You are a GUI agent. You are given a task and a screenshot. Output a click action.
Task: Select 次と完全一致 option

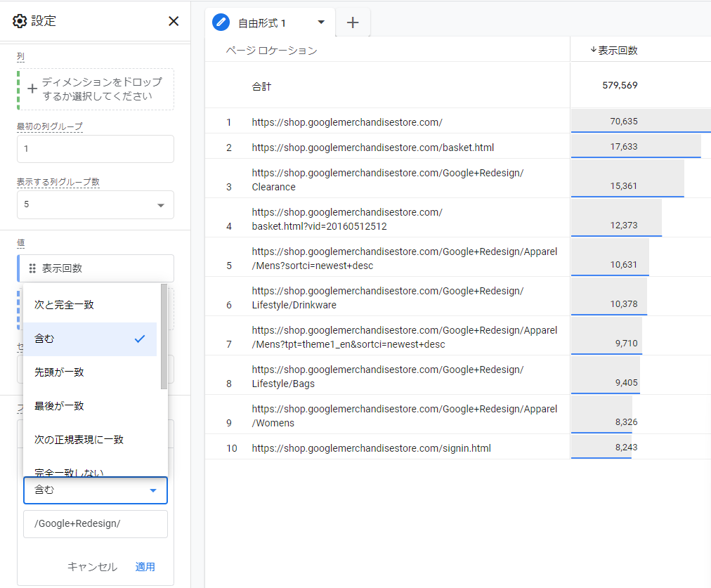click(x=90, y=305)
